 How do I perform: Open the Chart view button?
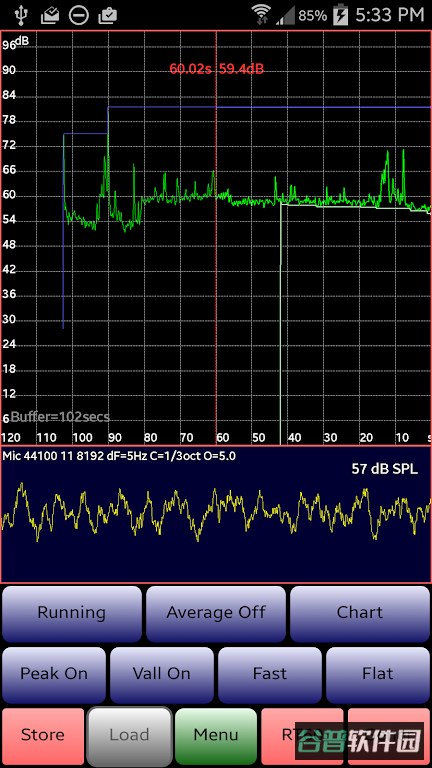tap(360, 614)
